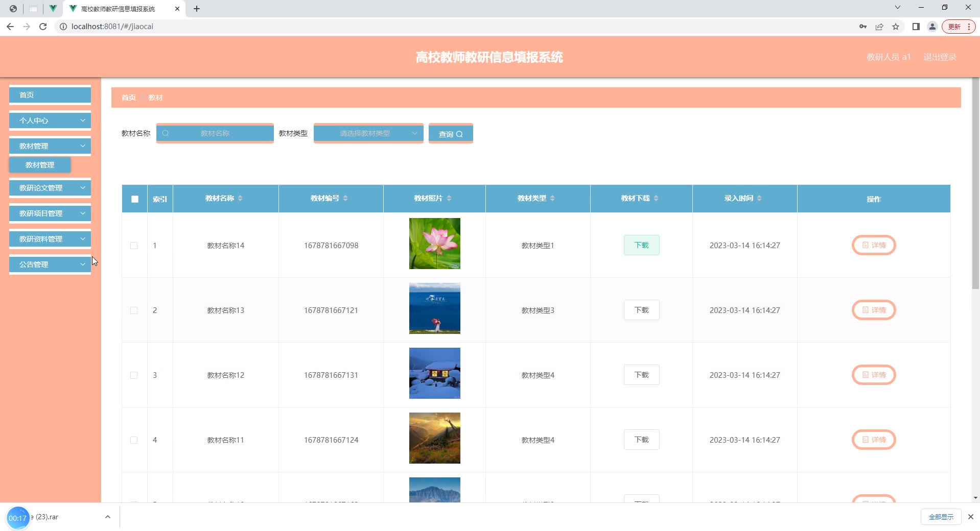Expand the 个人中心 sidebar menu

50,120
